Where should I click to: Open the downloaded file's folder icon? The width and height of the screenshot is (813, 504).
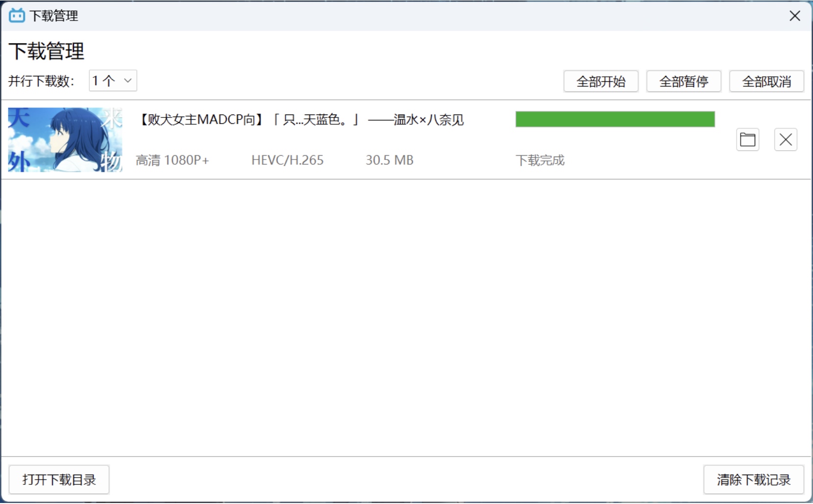(x=747, y=140)
